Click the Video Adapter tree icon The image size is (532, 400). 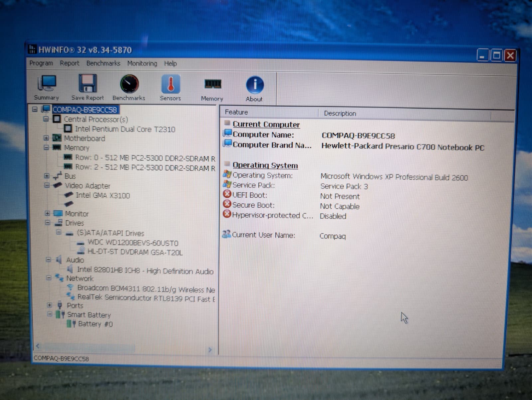click(x=58, y=185)
